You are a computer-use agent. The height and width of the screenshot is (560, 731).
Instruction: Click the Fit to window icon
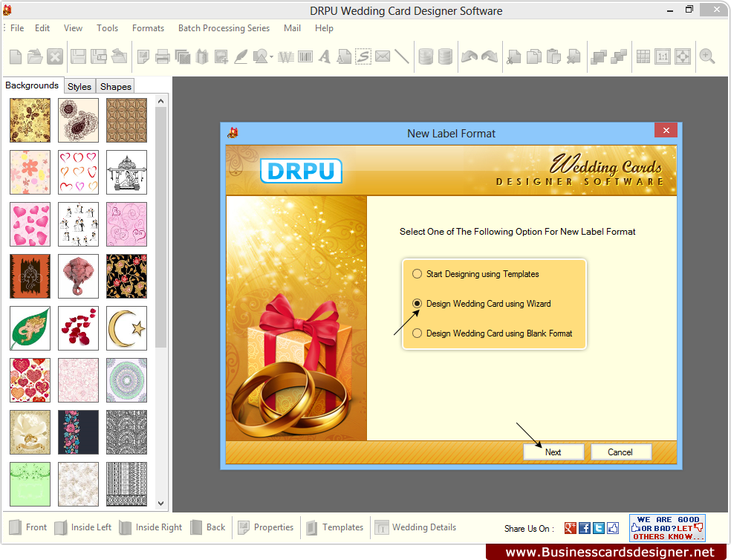tap(683, 57)
